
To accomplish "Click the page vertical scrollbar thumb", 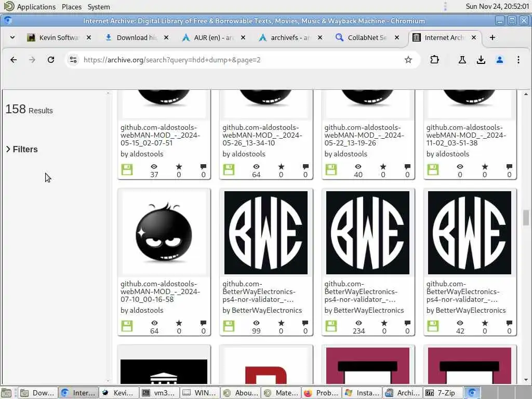I will click(x=526, y=218).
